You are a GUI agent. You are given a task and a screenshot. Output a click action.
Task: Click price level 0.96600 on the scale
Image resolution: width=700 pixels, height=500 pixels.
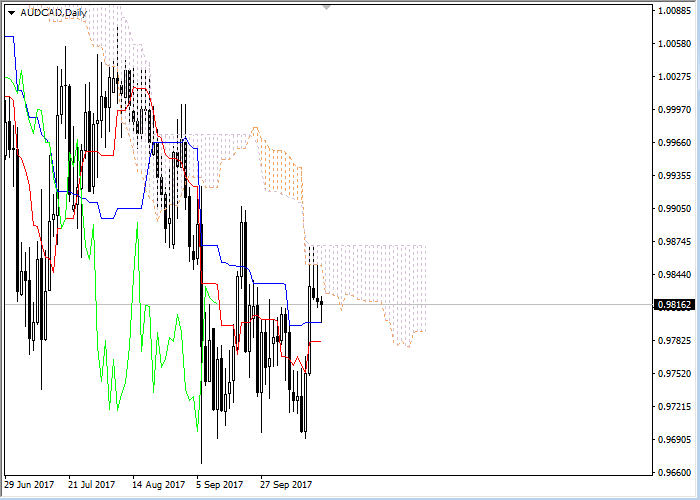675,472
